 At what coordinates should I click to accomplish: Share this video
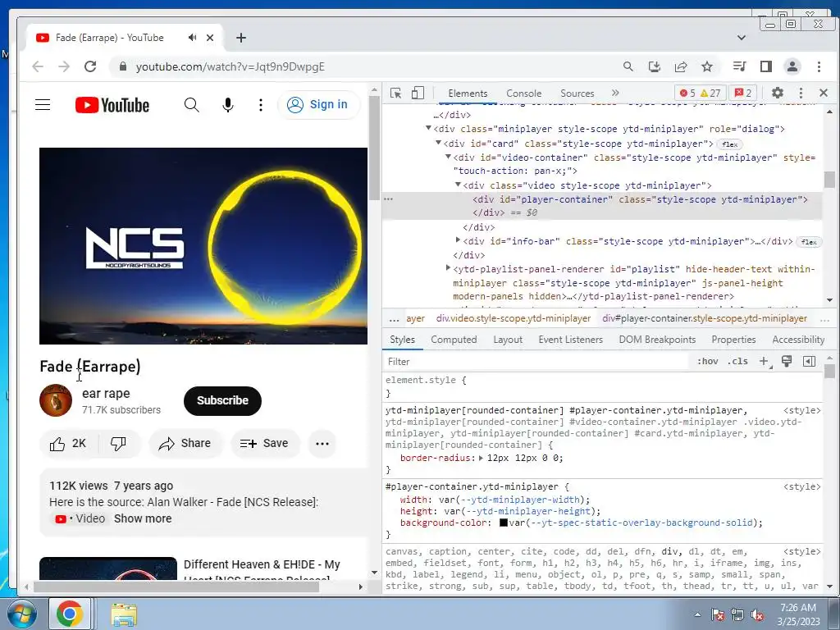pos(185,444)
